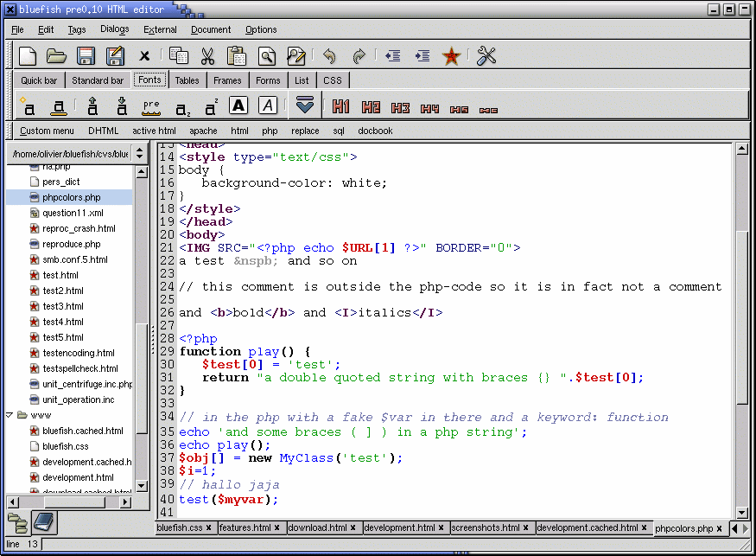This screenshot has width=756, height=556.
Task: Click the Save As floppy-with-pencil icon
Action: click(115, 56)
